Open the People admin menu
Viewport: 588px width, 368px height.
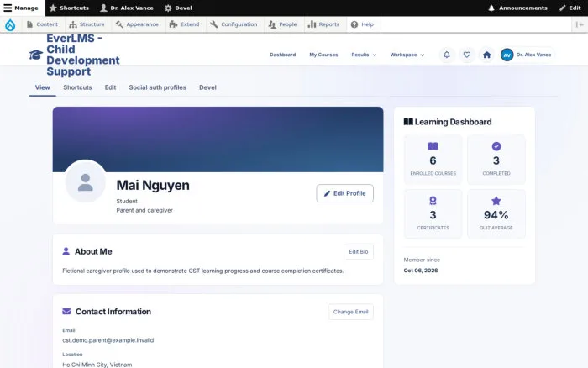coord(283,24)
